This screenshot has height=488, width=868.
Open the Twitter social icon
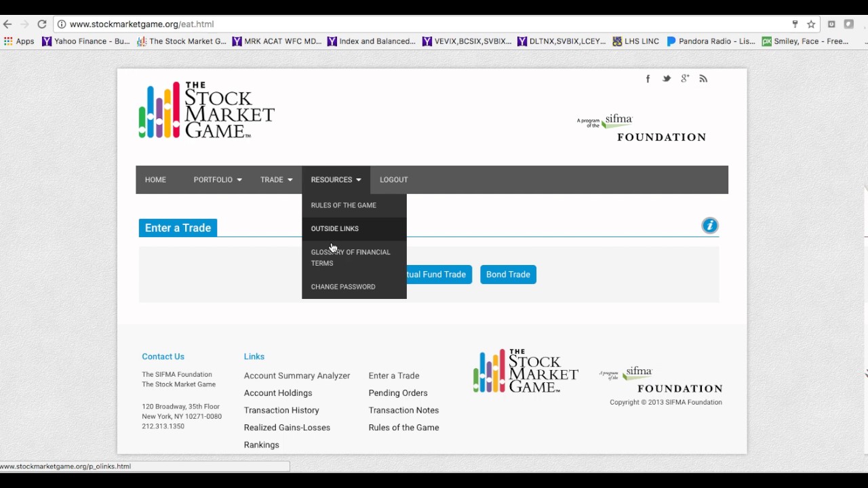[x=667, y=79]
